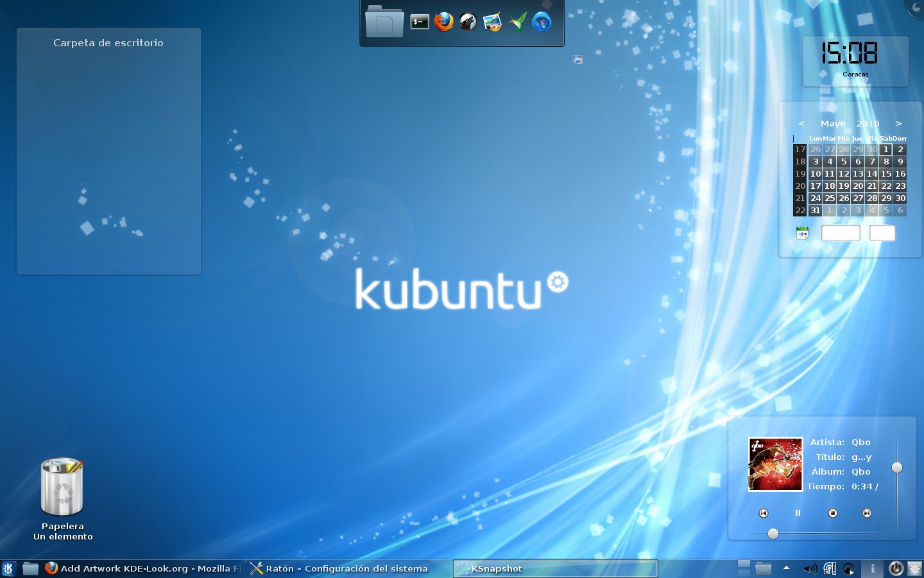The image size is (924, 578).
Task: Open the panel toolbox cashew icon
Action: [915, 568]
